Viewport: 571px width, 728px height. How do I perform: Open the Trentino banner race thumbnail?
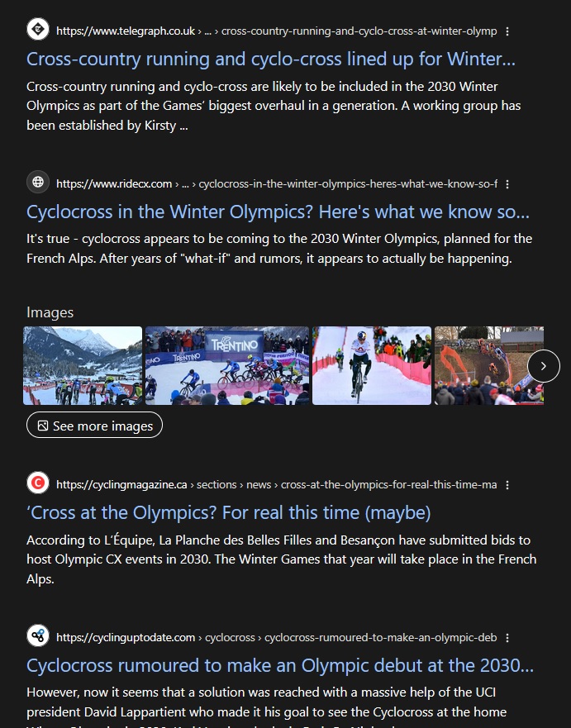[x=227, y=365]
